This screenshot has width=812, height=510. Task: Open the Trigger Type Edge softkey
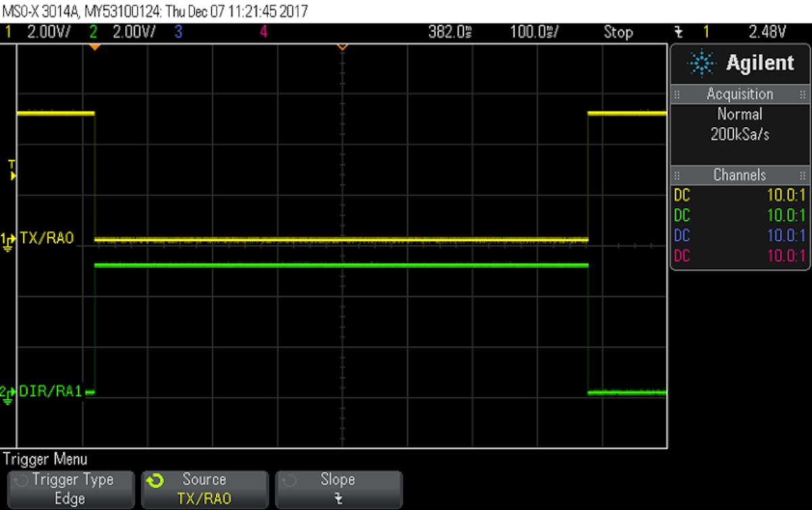tap(70, 490)
